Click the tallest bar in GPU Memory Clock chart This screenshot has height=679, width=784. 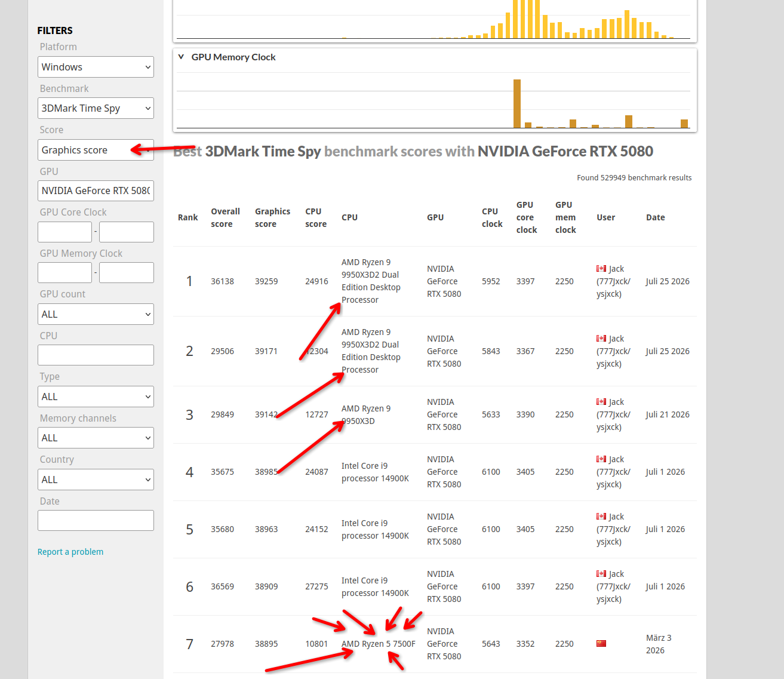tap(517, 103)
